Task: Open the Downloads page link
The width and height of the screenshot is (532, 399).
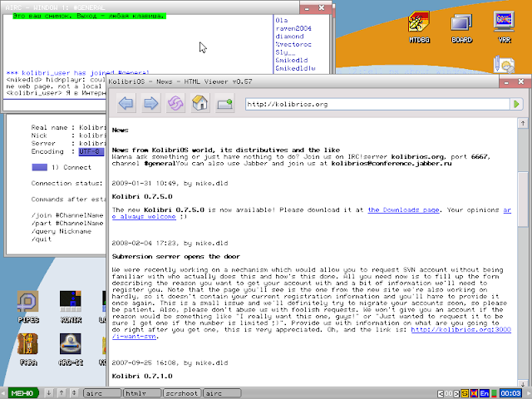Action: coord(403,210)
